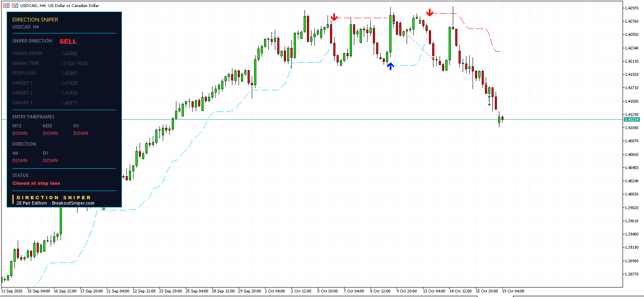Viewport: 644px width, 297px height.
Task: Click the Closed at stop loss status
Action: point(36,183)
